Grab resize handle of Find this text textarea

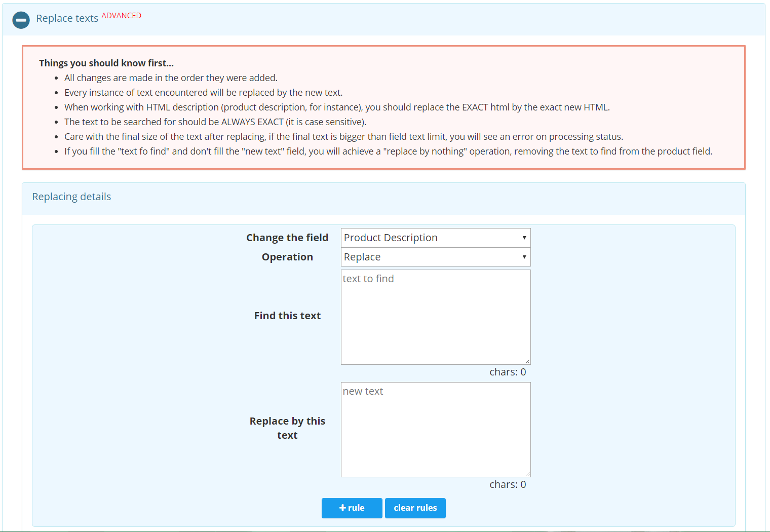(x=527, y=361)
